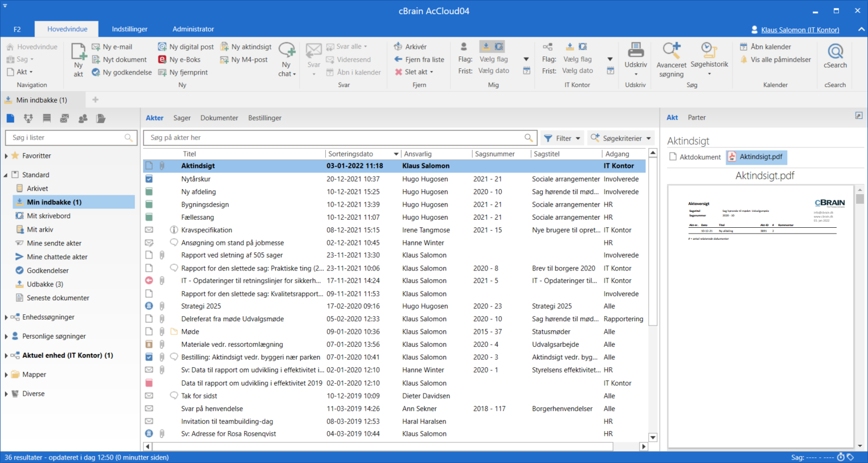Expand Personlige søgninger node
The image size is (868, 463).
point(6,337)
